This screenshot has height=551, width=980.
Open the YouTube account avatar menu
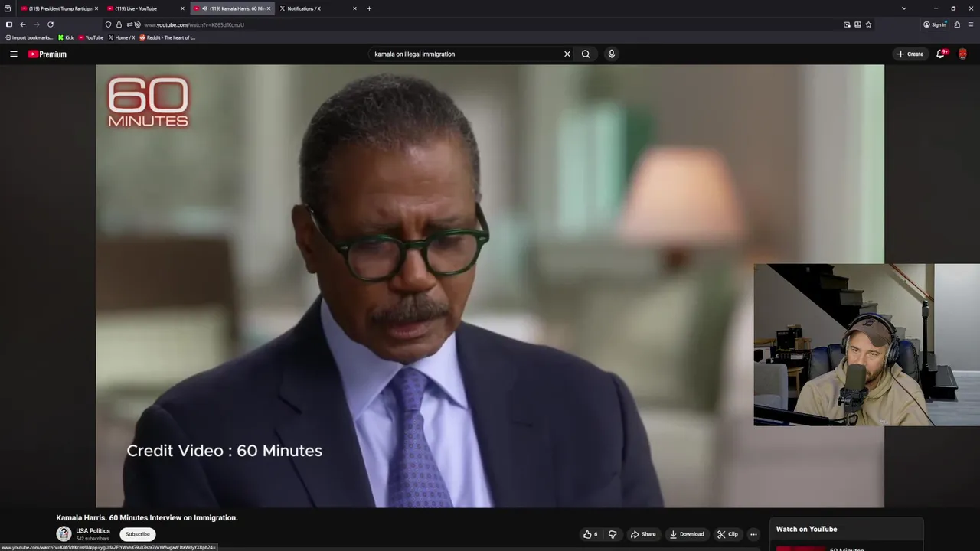962,54
